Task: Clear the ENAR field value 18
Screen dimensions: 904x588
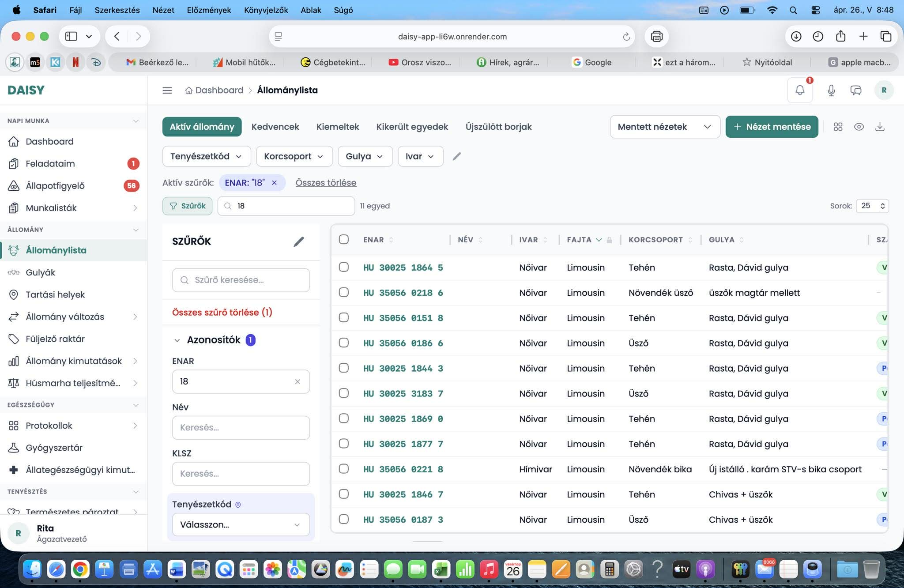Action: pos(298,381)
